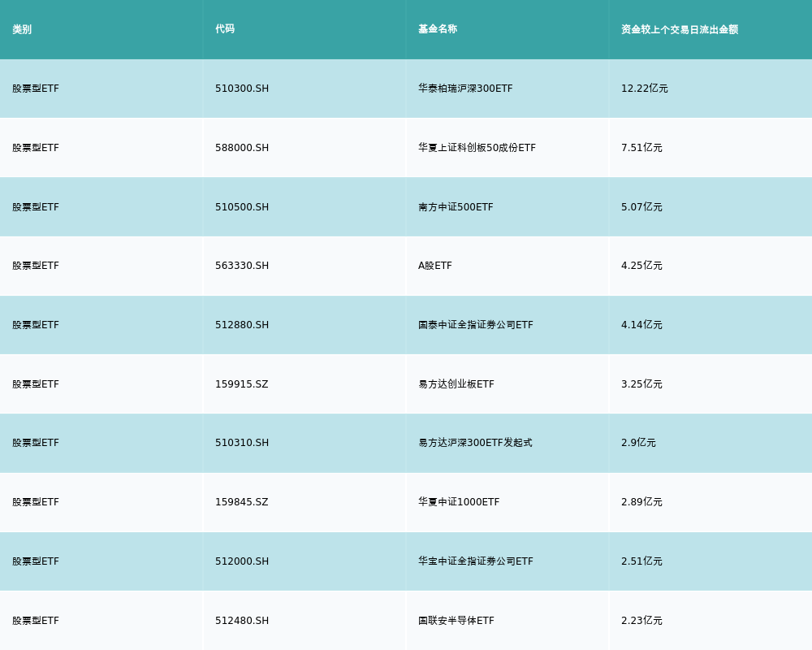The width and height of the screenshot is (812, 650).
Task: Select code 588000.SH
Action: 242,148
